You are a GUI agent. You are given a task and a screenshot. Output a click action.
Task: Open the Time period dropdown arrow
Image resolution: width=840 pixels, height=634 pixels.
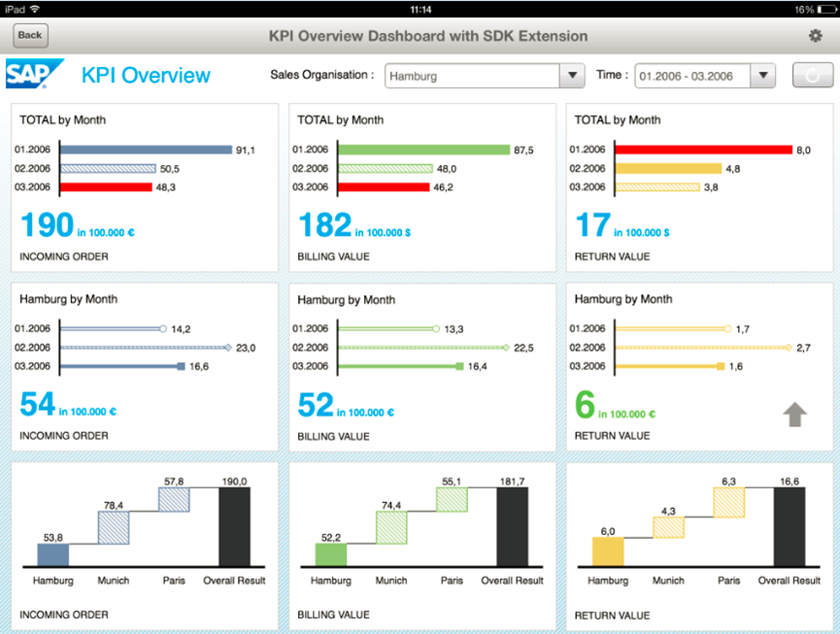click(x=763, y=76)
